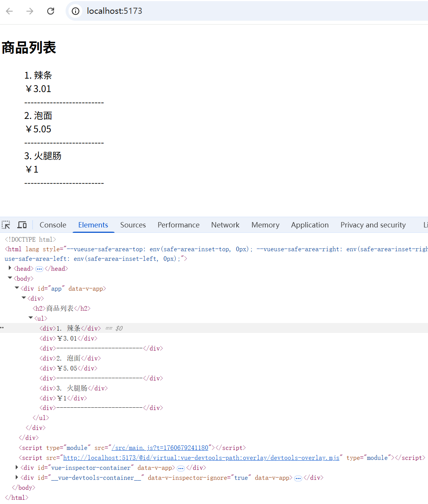Click ellipsis badge on vue-inspector-container row

point(181,468)
